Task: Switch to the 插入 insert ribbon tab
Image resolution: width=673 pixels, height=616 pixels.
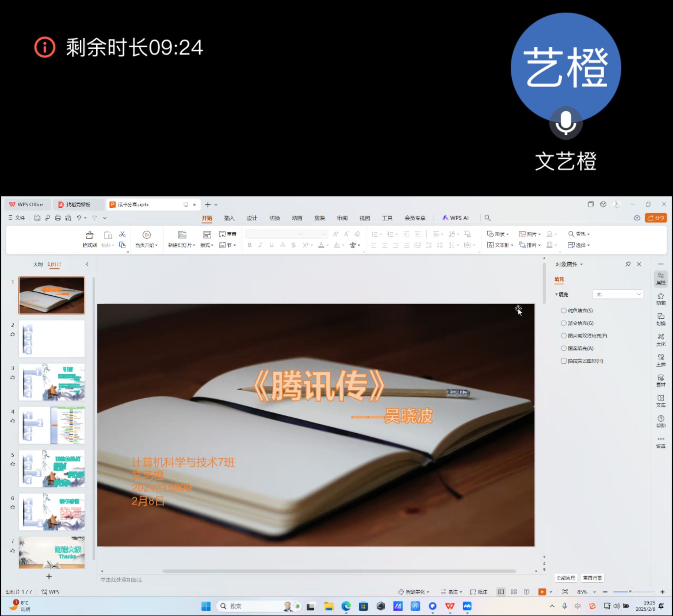Action: click(229, 218)
